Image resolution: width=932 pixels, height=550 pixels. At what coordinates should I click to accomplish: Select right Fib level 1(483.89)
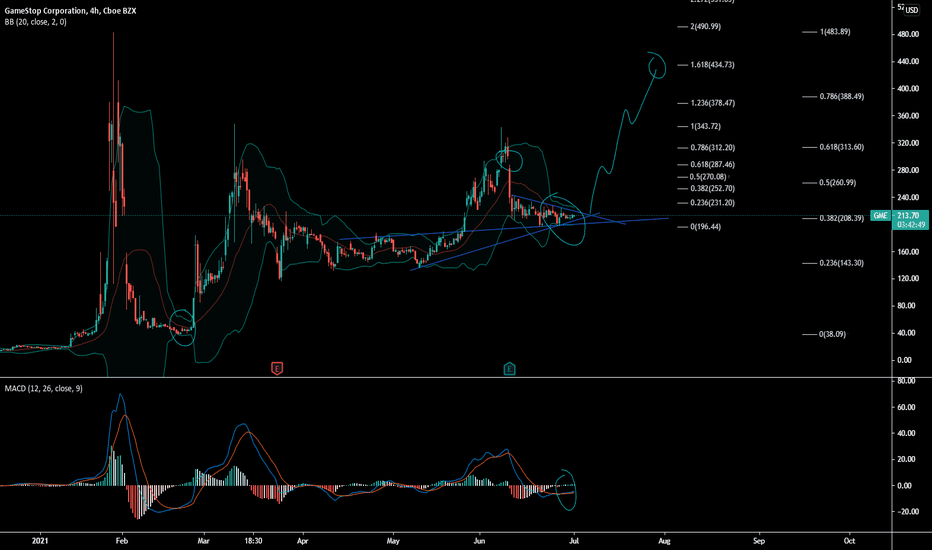[835, 32]
